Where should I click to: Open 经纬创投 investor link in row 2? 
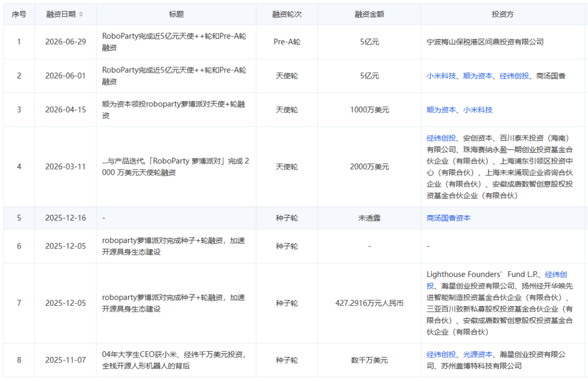514,76
